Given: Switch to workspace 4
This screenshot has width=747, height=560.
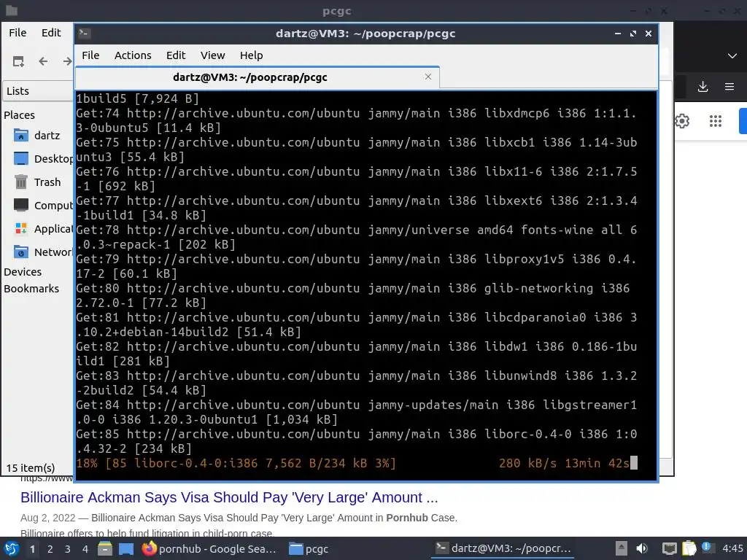Looking at the screenshot, I should [85, 549].
